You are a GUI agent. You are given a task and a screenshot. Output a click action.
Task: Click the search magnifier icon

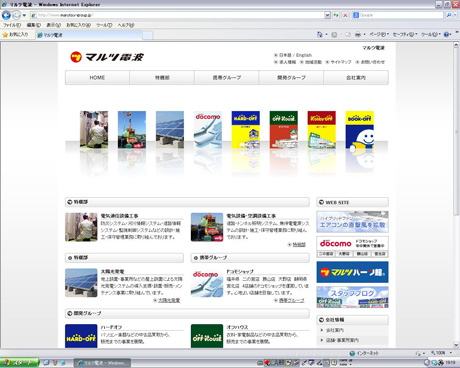449,15
